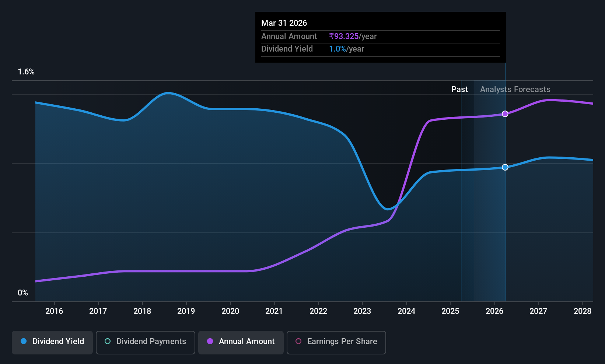The height and width of the screenshot is (364, 605).
Task: Click the 0% y-axis label
Action: coord(23,293)
